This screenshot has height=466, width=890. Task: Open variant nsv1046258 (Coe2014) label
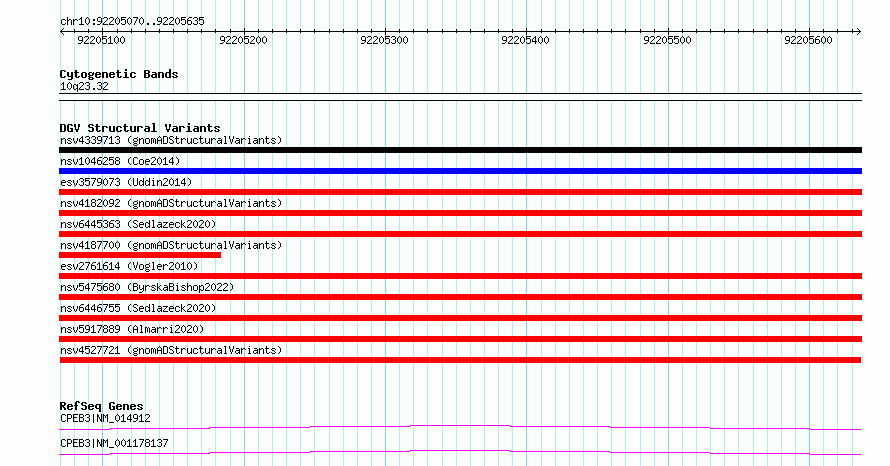click(x=120, y=161)
